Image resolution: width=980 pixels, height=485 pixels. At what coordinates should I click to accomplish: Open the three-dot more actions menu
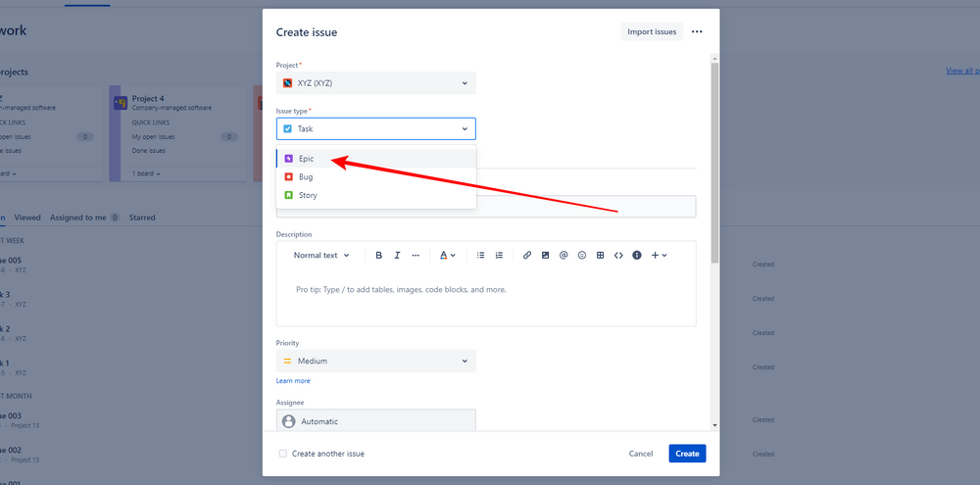pos(697,32)
